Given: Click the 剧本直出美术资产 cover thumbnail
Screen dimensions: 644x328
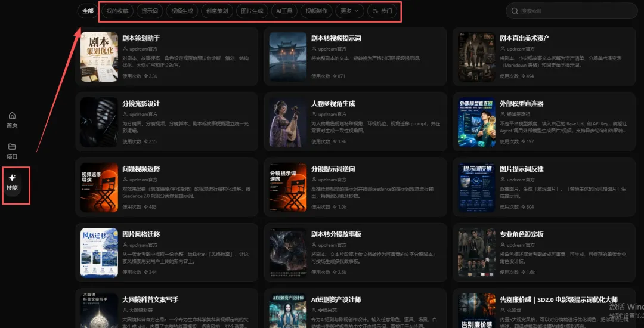Looking at the screenshot, I should coord(476,57).
